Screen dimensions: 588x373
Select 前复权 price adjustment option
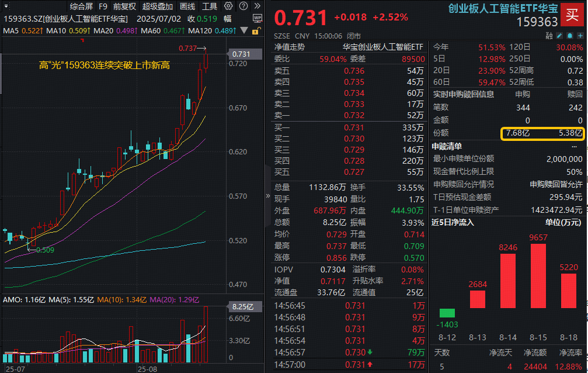124,6
